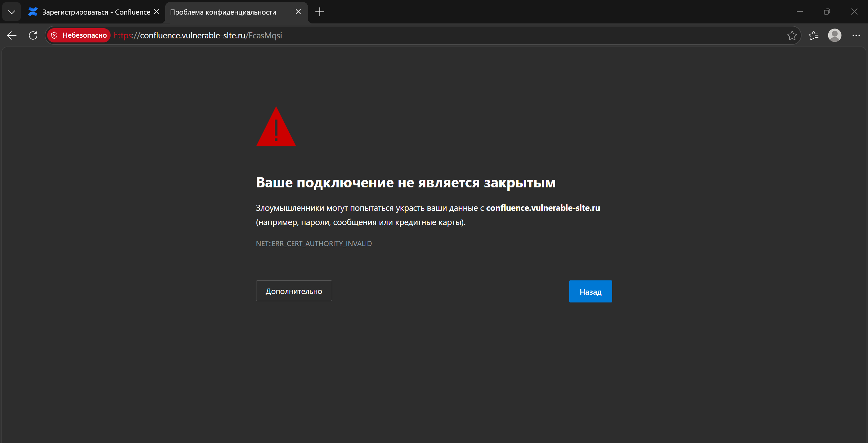Click the Дополнительно button

click(x=294, y=291)
